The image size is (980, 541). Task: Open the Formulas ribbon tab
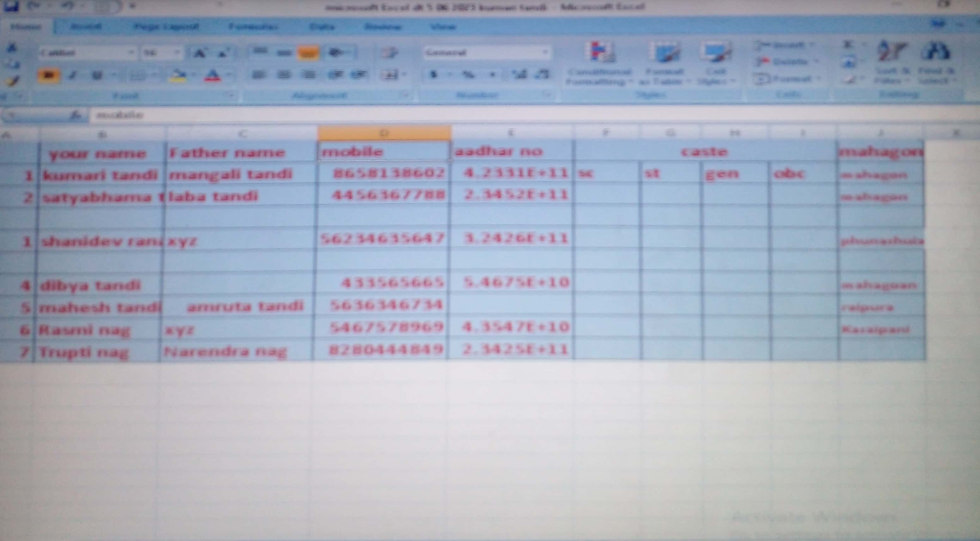[x=253, y=27]
